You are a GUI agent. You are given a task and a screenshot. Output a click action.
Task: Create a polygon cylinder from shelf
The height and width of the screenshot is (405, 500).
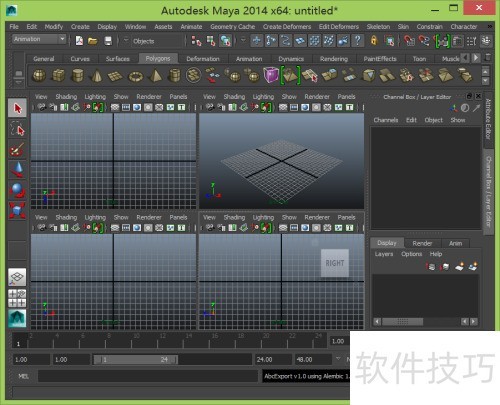(78, 75)
